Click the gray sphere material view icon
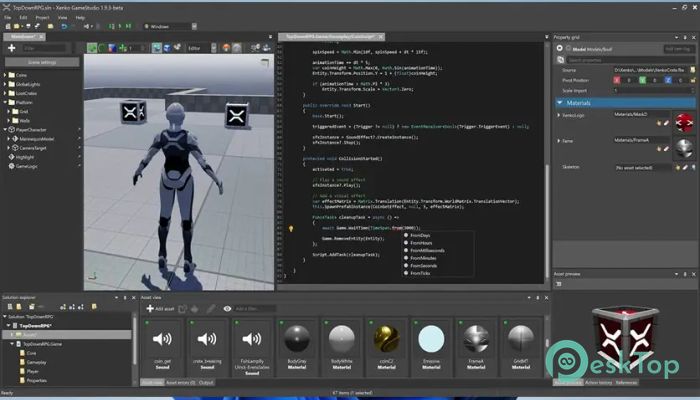700x400 pixels. pos(237,48)
